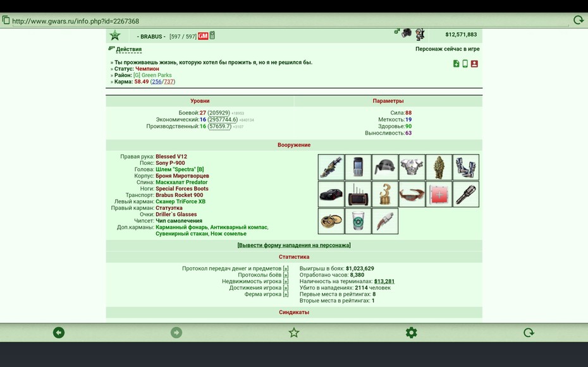Open the Действия actions link
Screen dimensions: 588x367
coord(128,49)
